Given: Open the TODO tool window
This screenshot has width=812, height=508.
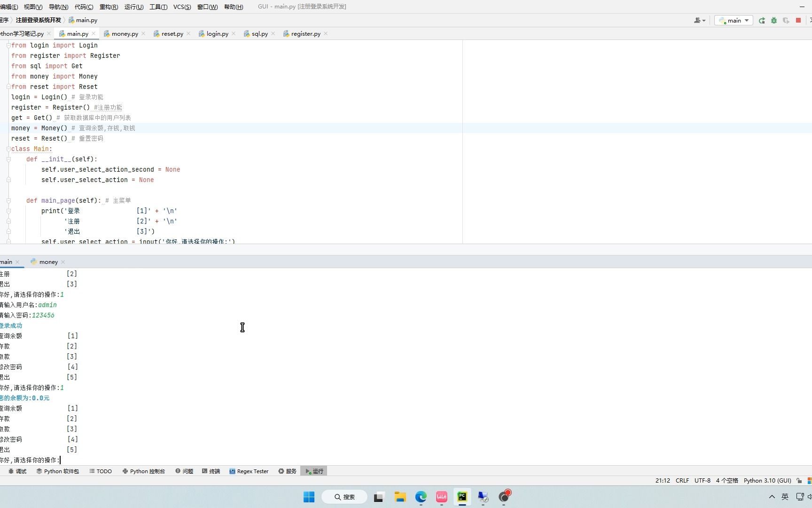Looking at the screenshot, I should point(100,471).
